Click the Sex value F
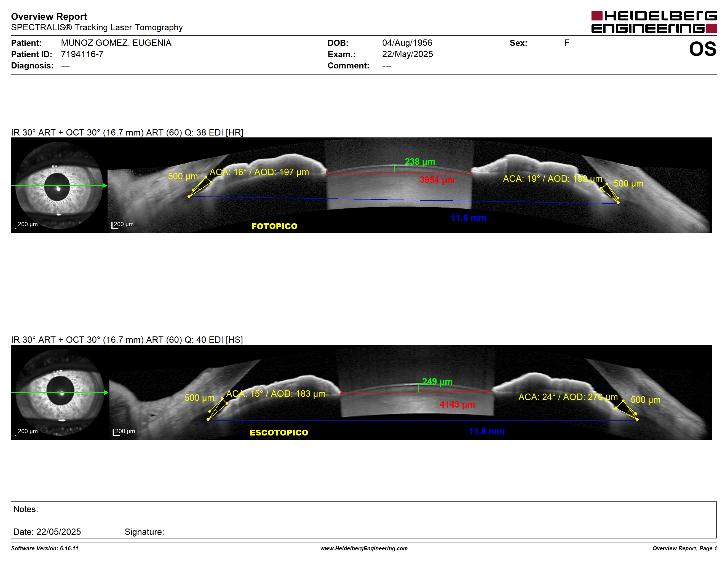The height and width of the screenshot is (563, 728). [567, 43]
